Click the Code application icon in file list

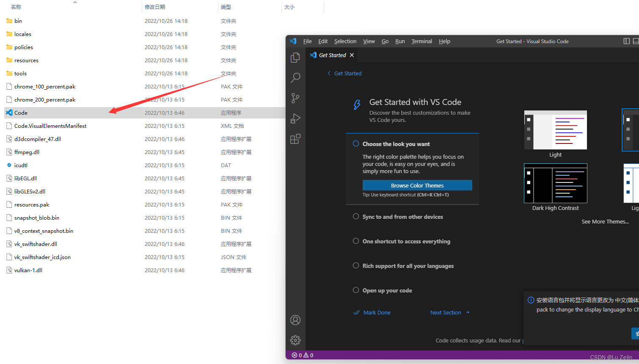pyautogui.click(x=9, y=113)
